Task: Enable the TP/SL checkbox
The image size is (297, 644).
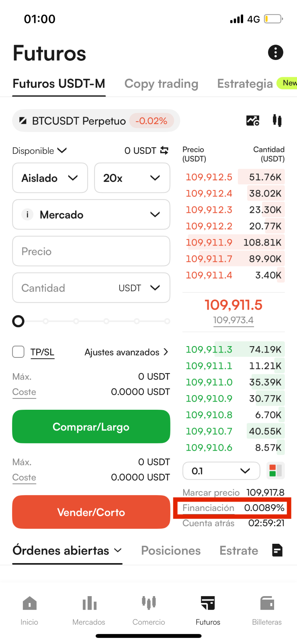Action: [x=18, y=352]
